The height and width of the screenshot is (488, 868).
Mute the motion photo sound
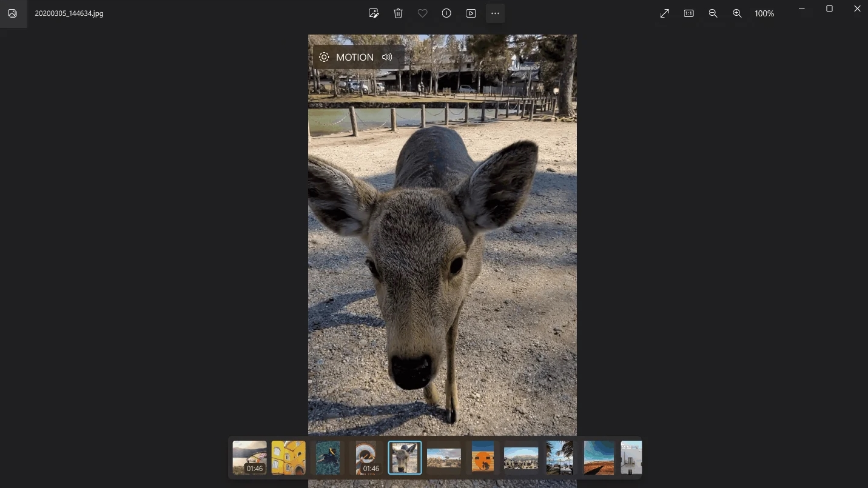387,57
